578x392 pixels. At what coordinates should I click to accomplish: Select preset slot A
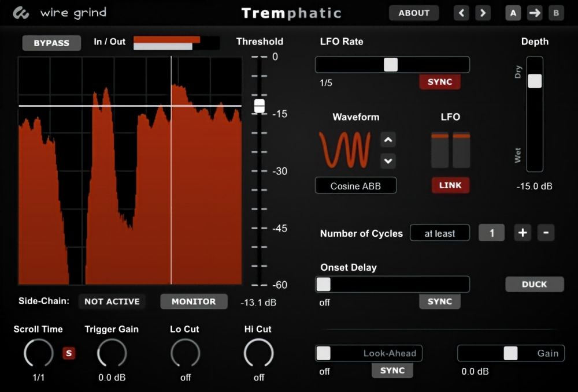(513, 13)
